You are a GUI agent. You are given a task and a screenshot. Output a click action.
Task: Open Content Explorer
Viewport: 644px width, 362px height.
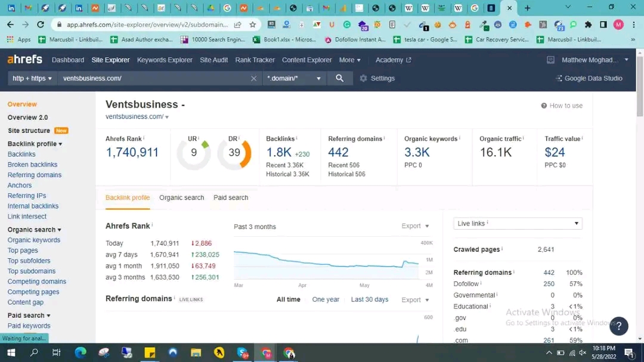click(307, 60)
